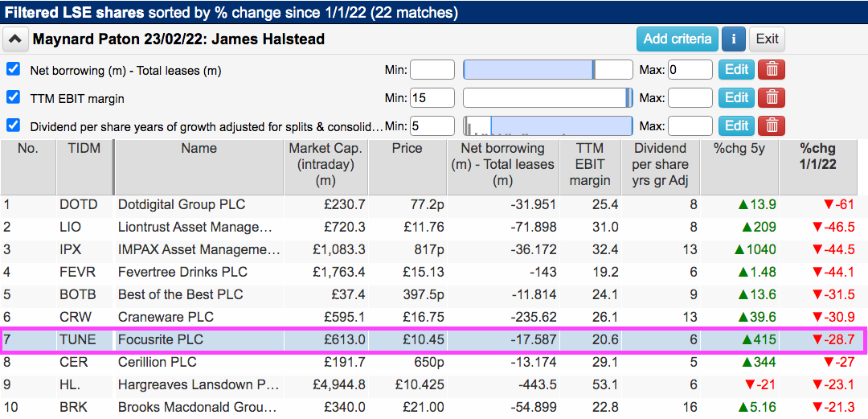The image size is (868, 419).
Task: Remove TTM EBIT margin filter via trash icon
Action: click(x=771, y=98)
